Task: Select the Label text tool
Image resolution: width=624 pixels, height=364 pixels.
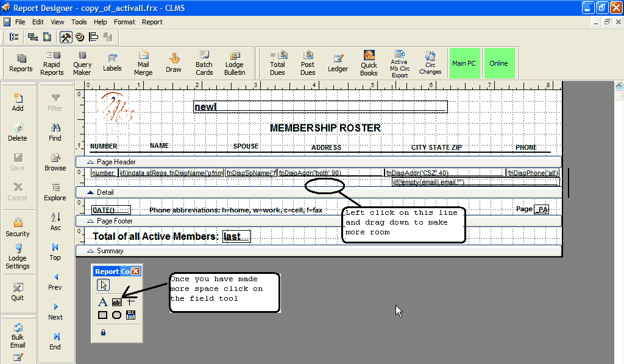Action: point(103,302)
